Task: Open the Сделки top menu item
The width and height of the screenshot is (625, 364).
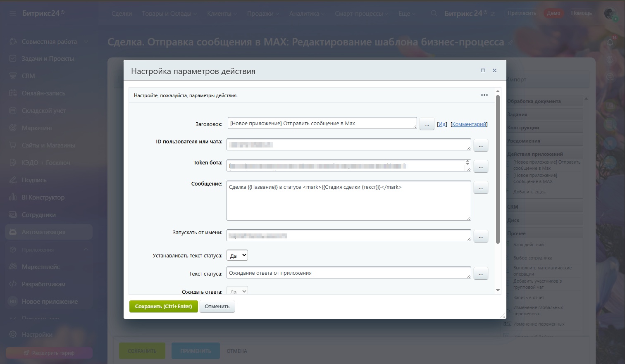Action: (x=122, y=14)
